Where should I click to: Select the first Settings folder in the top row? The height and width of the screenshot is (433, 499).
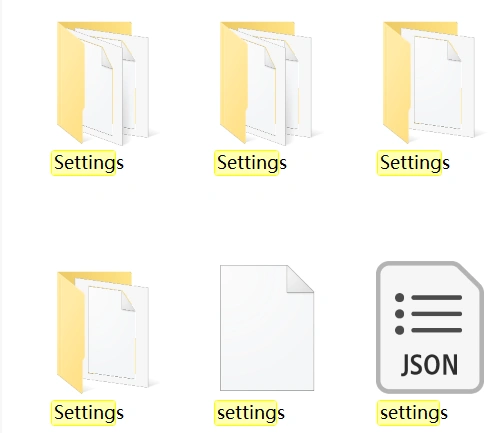[x=103, y=84]
